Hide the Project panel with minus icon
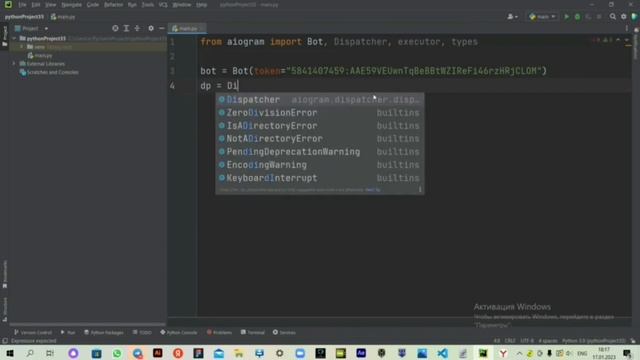The height and width of the screenshot is (360, 640). (162, 28)
